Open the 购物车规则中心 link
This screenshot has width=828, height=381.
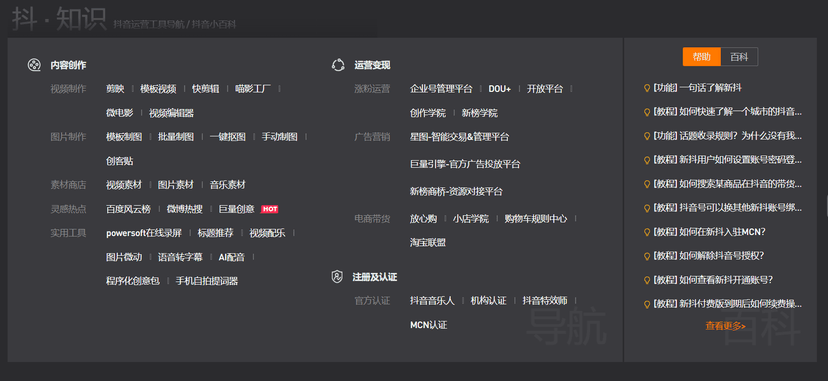[x=536, y=218]
